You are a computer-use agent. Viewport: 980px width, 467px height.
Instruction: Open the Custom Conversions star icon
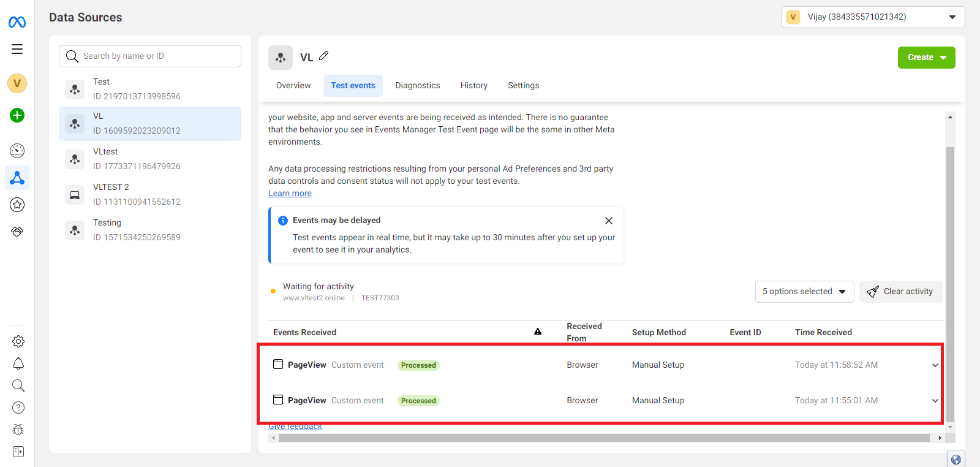pyautogui.click(x=17, y=205)
